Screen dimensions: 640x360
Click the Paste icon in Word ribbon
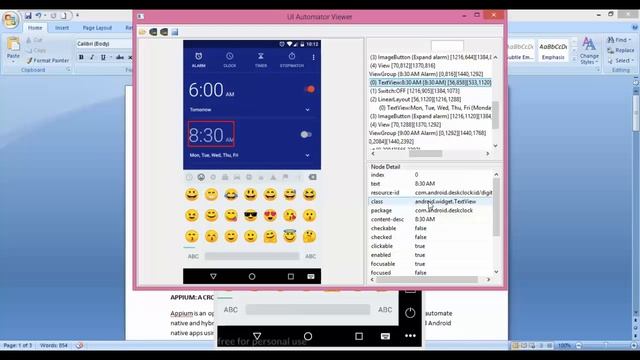[13, 44]
